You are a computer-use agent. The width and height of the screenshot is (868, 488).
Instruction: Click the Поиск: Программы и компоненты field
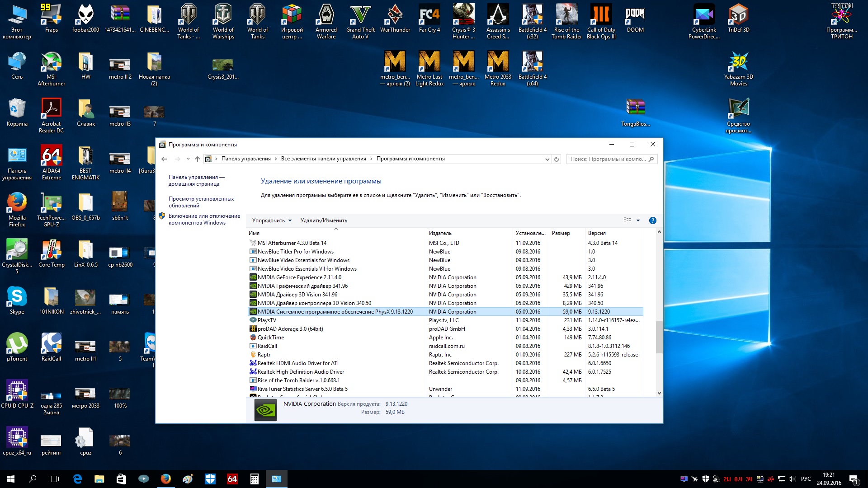607,159
